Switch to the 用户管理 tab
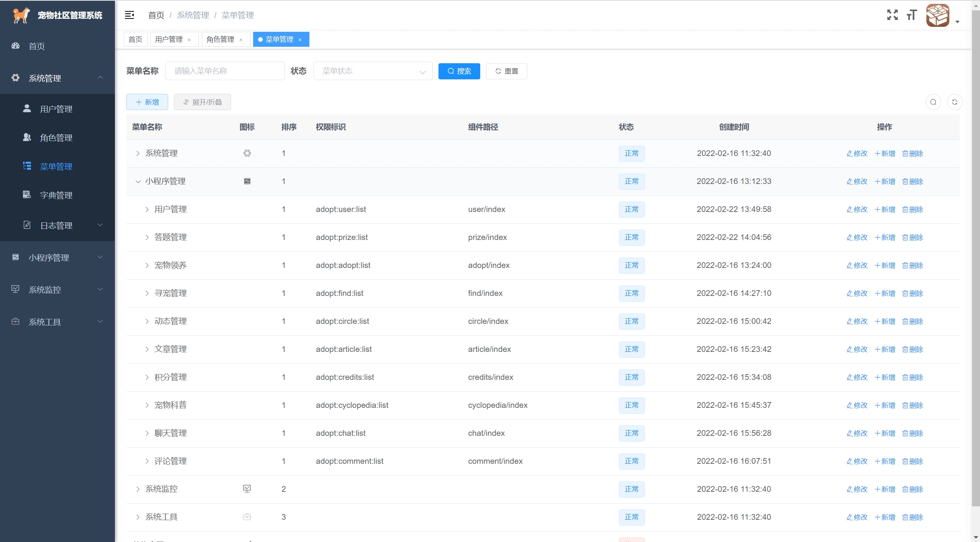980x542 pixels. pos(169,39)
